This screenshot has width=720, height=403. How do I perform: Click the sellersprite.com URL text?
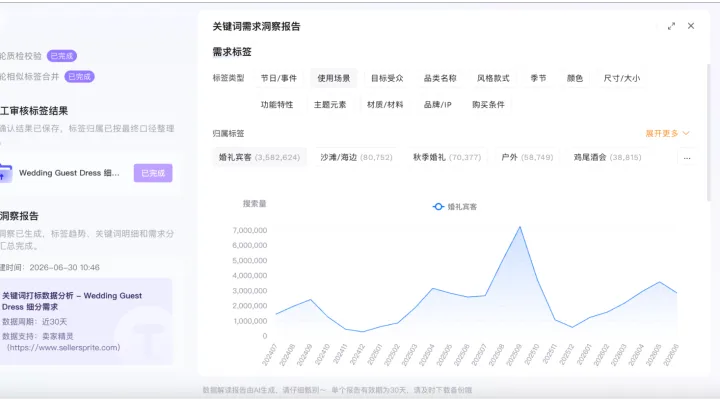tap(64, 347)
